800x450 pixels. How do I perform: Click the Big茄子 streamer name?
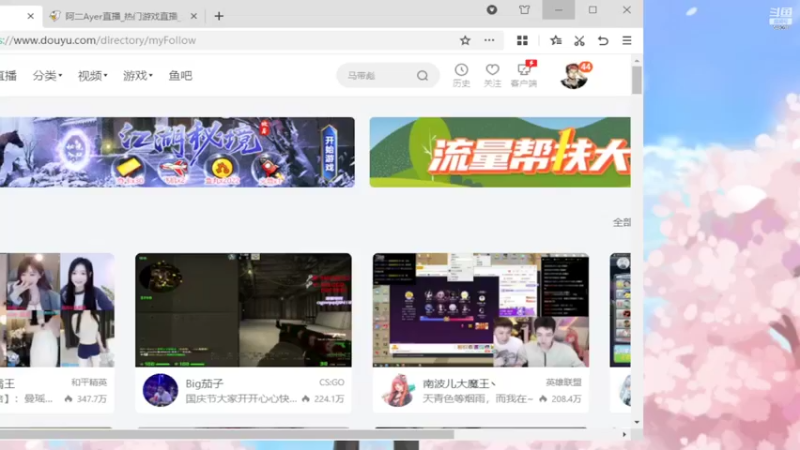point(205,383)
